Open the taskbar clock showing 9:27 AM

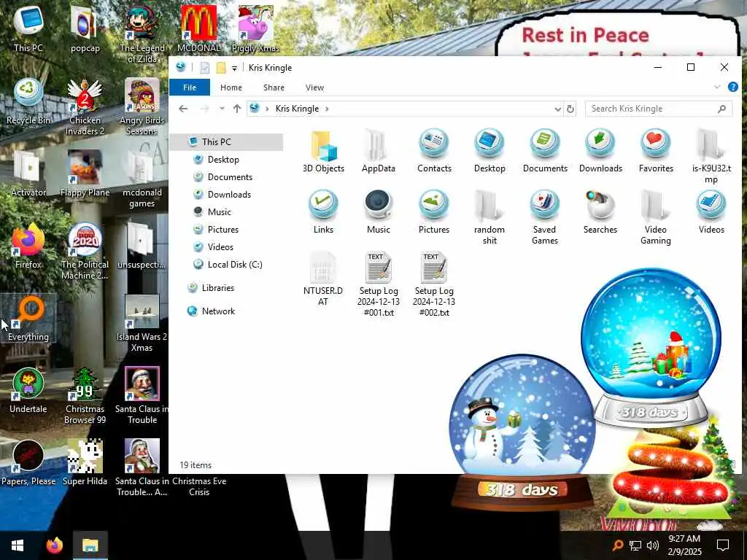click(684, 545)
